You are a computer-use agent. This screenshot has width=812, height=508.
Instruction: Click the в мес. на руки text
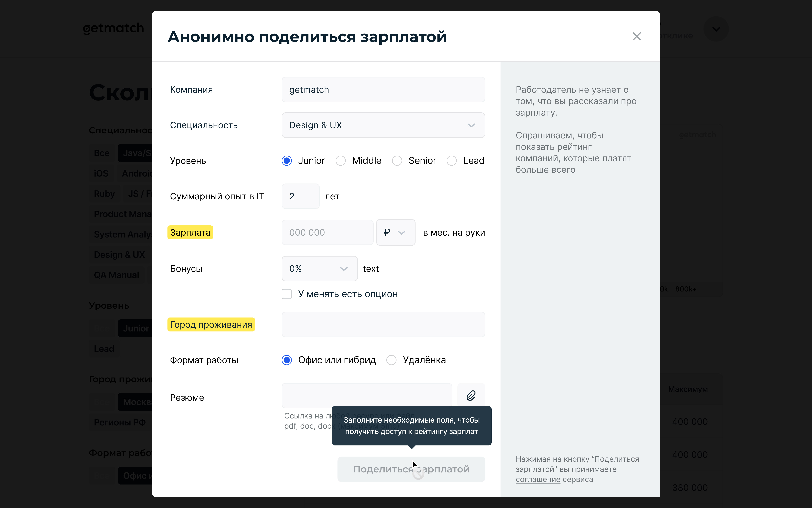tap(454, 233)
